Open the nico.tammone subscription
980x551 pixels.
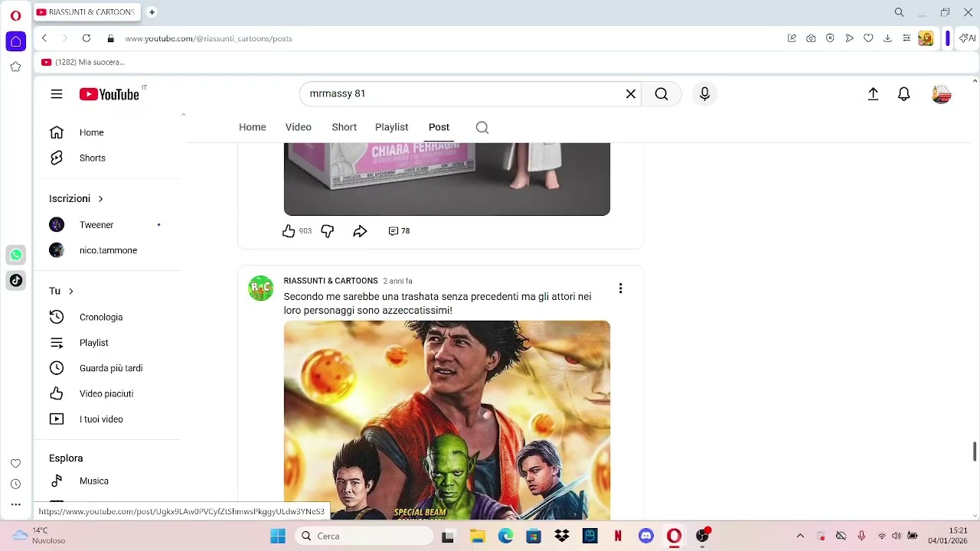(107, 250)
